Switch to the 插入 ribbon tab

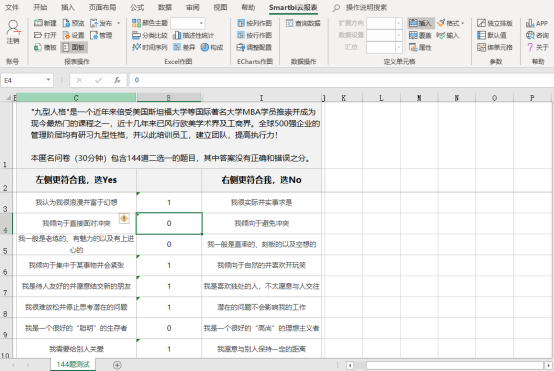click(x=67, y=7)
